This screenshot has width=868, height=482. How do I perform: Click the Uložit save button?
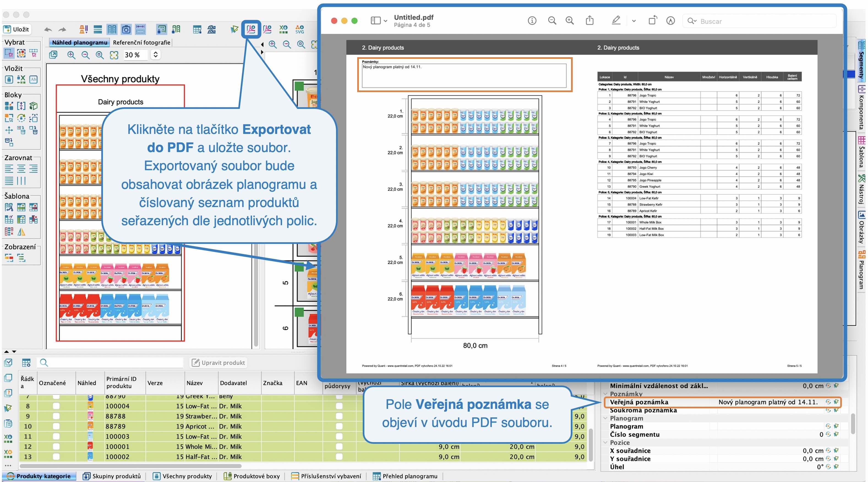coord(17,29)
